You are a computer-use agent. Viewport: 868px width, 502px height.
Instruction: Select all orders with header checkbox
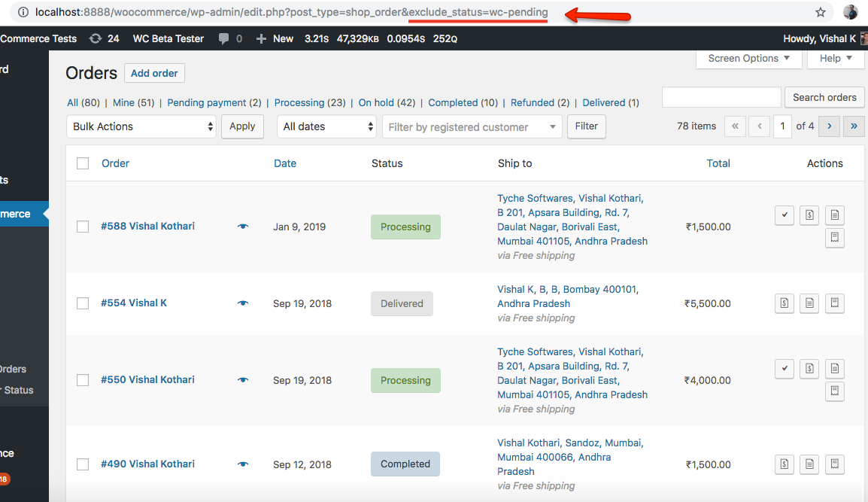[83, 163]
